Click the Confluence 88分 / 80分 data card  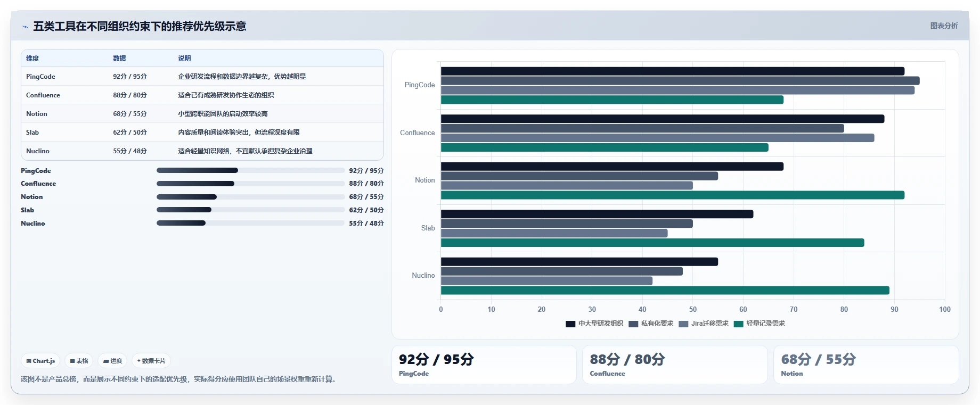pos(675,365)
